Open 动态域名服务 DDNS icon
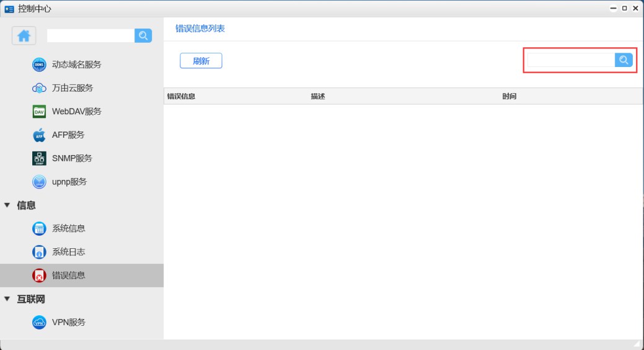Image resolution: width=644 pixels, height=350 pixels. tap(39, 65)
